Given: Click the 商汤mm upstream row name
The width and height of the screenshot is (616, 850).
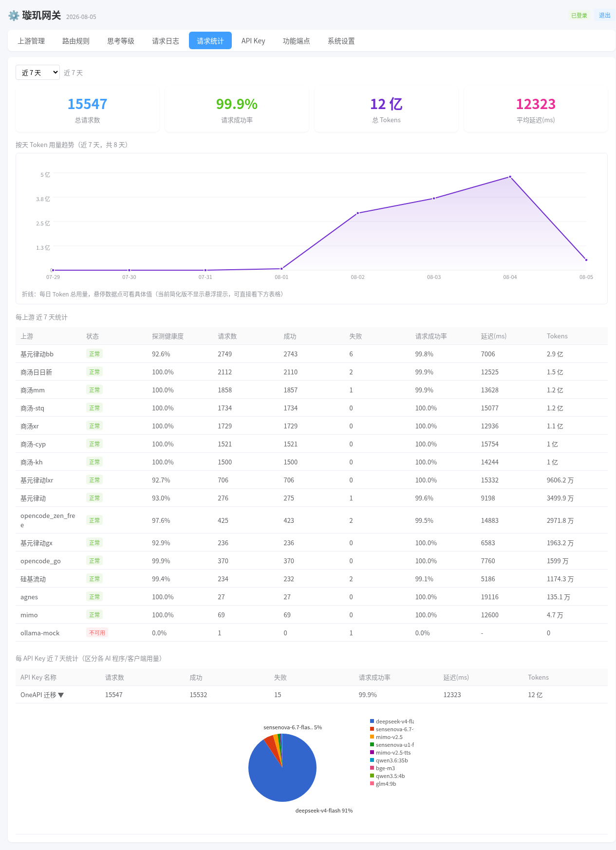Looking at the screenshot, I should (x=33, y=390).
